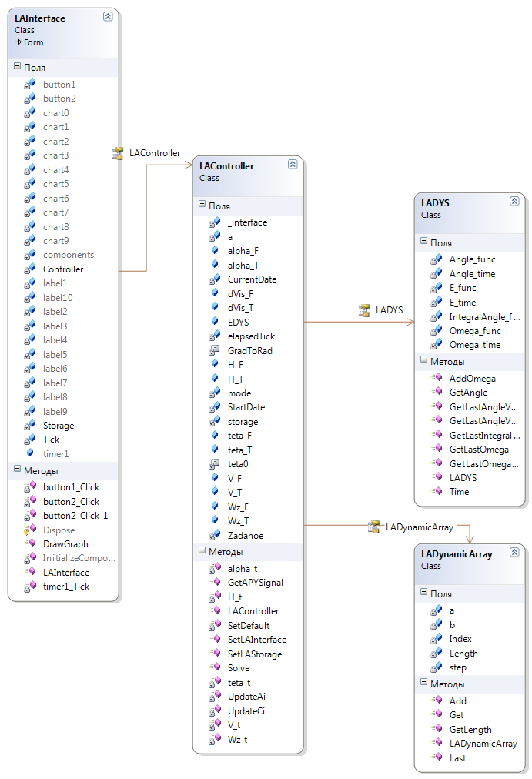The image size is (532, 779).
Task: Click the field icon beside chart0
Action: point(30,112)
